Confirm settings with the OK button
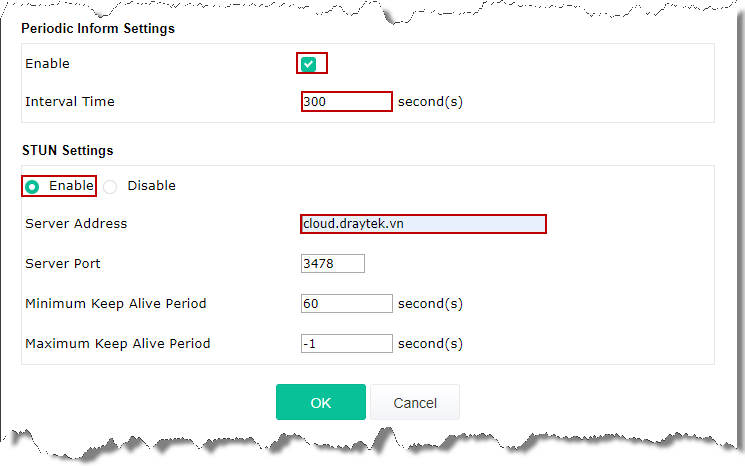The image size is (745, 466). pos(321,402)
